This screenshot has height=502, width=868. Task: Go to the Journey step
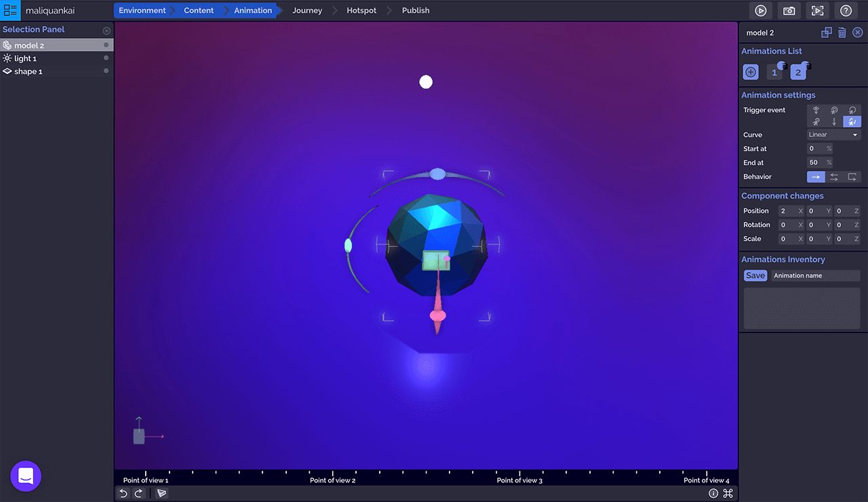[x=307, y=11]
